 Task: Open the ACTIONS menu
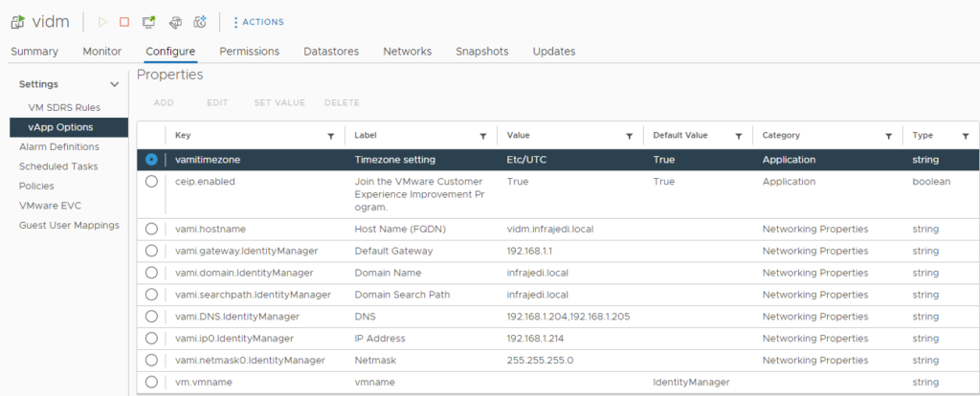click(258, 22)
